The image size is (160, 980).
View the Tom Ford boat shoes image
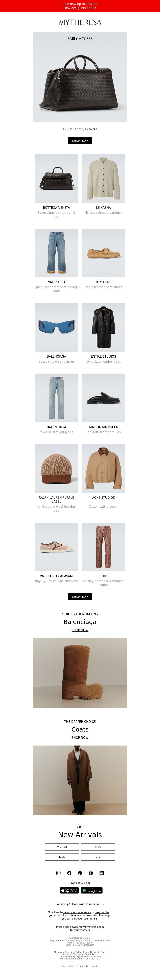coord(104,253)
